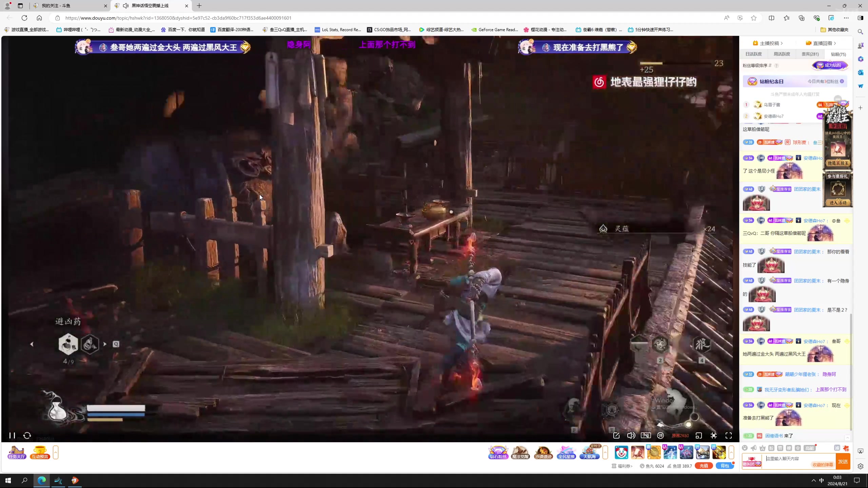The width and height of the screenshot is (868, 488).
Task: Click the 粉 fan danmaku icon
Action: coord(771,448)
